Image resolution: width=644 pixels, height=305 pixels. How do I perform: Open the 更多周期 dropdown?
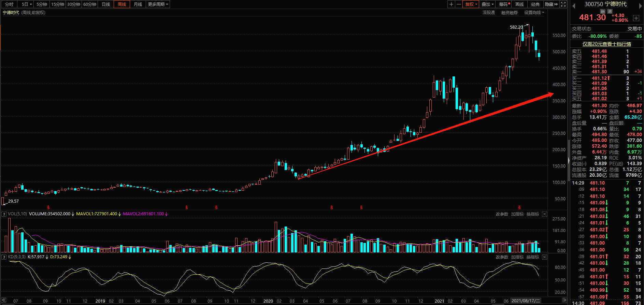point(158,4)
